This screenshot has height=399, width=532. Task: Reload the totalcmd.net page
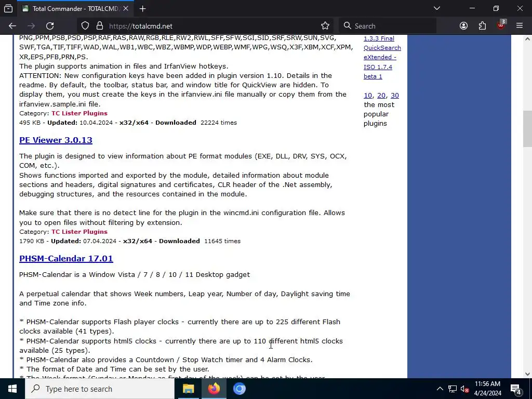coord(50,26)
